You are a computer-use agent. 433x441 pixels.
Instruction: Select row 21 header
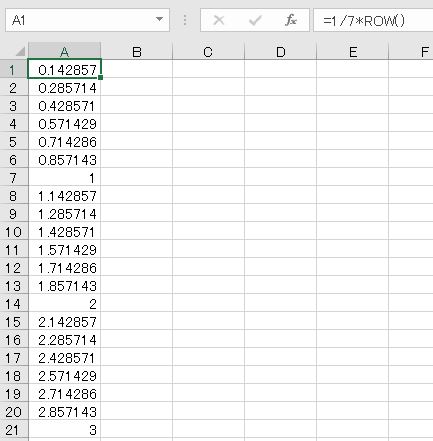point(14,429)
